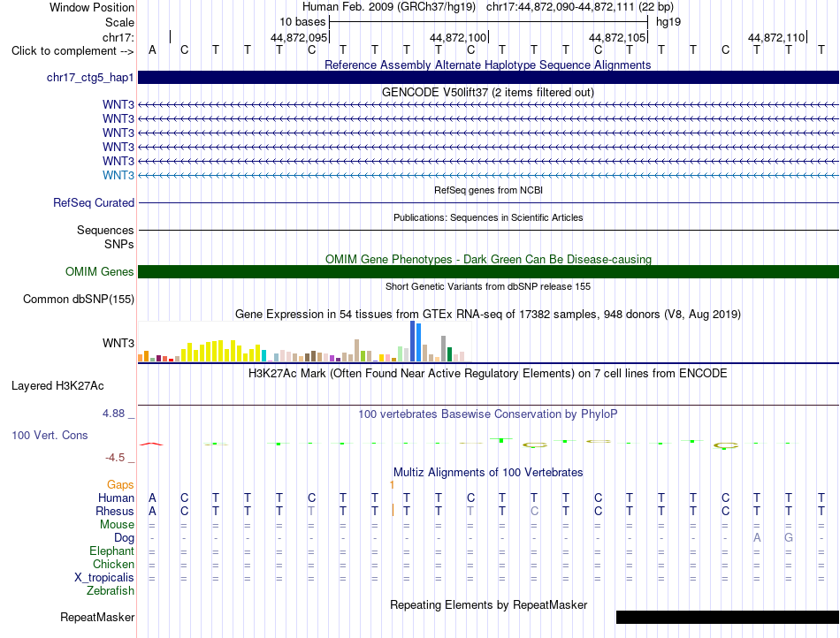Click the Elephant species row label
This screenshot has height=638, width=840.
click(x=111, y=551)
